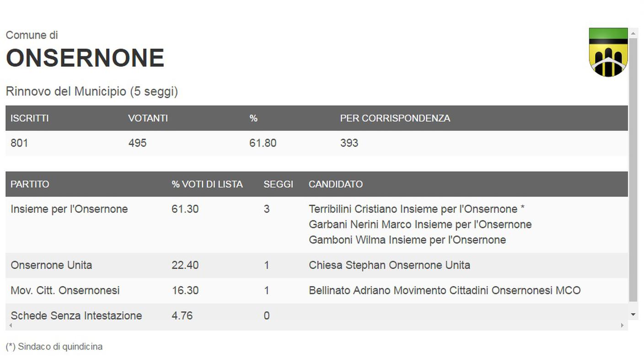Select the Onsernone Unita party row
Screen dimensions: 644x362
(x=317, y=265)
